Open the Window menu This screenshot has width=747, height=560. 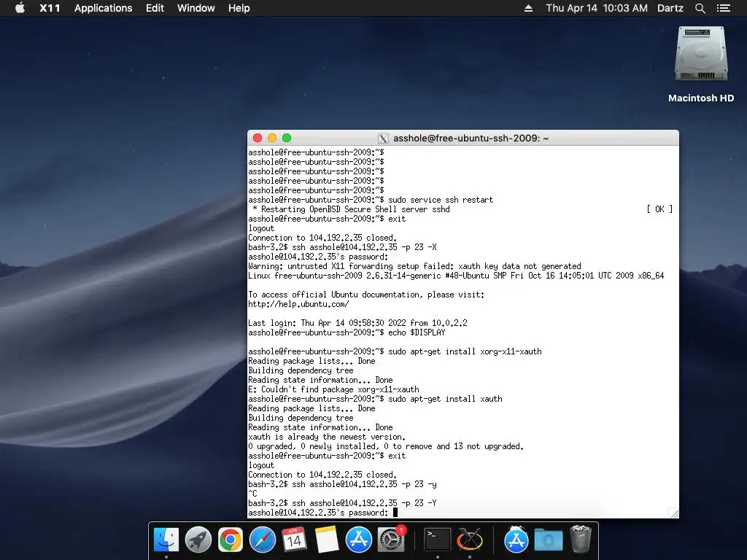click(196, 8)
